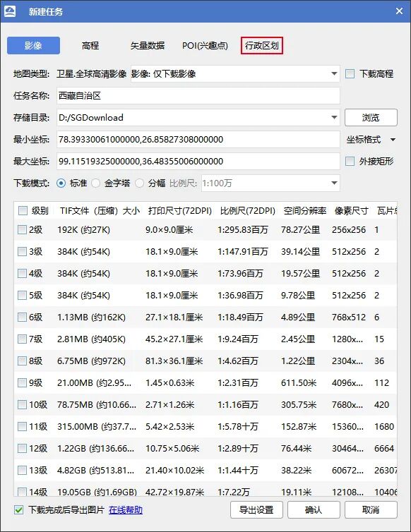Viewport: 411px width, 532px height.
Task: Open the 坐标格式 dropdown menu
Action: [x=371, y=140]
